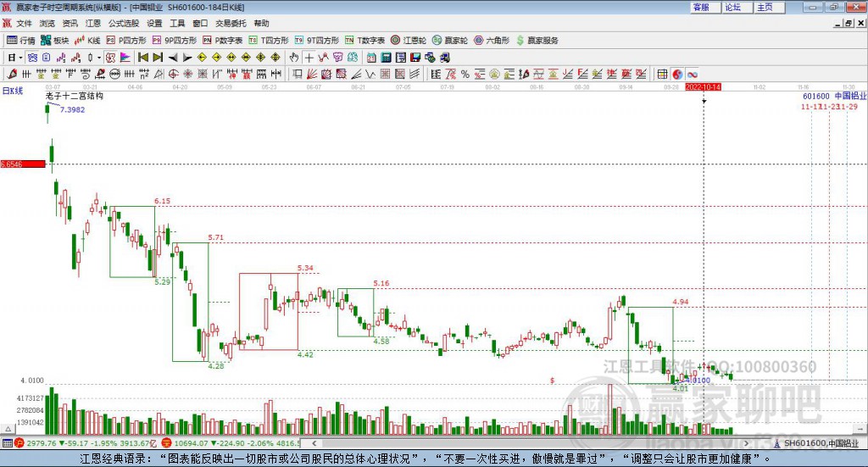Open the 江恩 menu

pos(93,23)
